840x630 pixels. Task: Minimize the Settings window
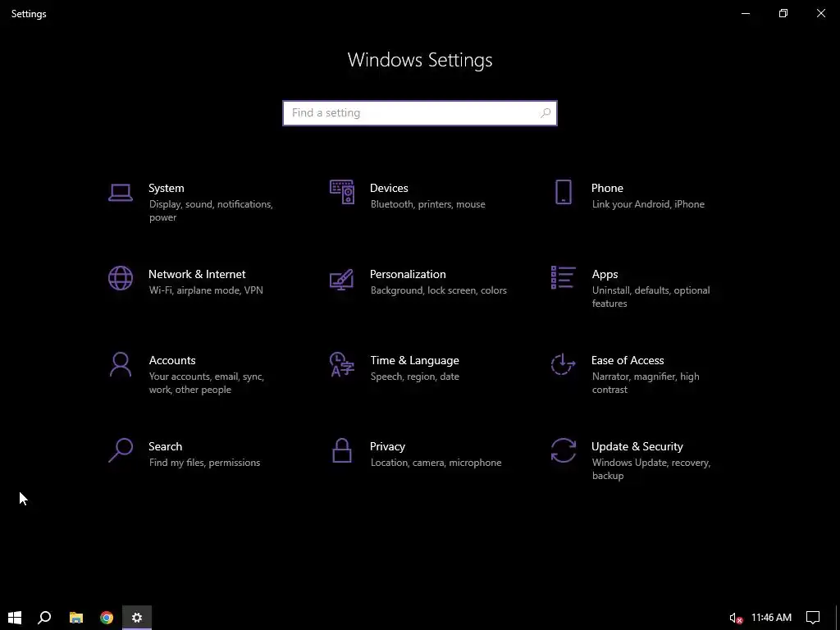(745, 13)
